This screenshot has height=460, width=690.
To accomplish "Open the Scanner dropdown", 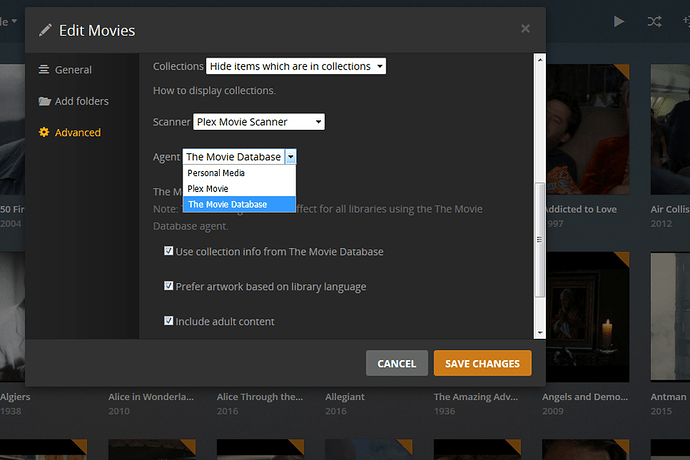I will tap(259, 122).
